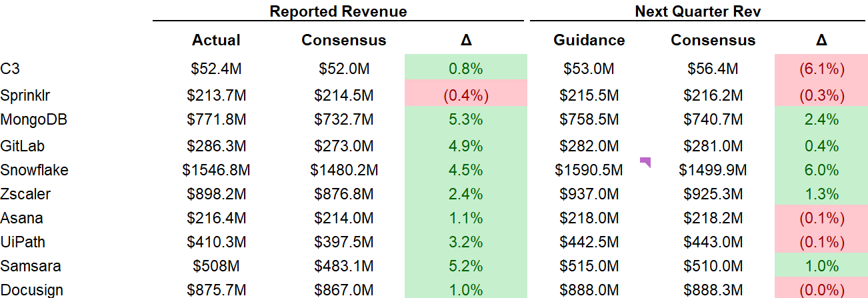The height and width of the screenshot is (298, 868).
Task: Click Zscaler next quarter consensus $925.3M
Action: [x=713, y=194]
